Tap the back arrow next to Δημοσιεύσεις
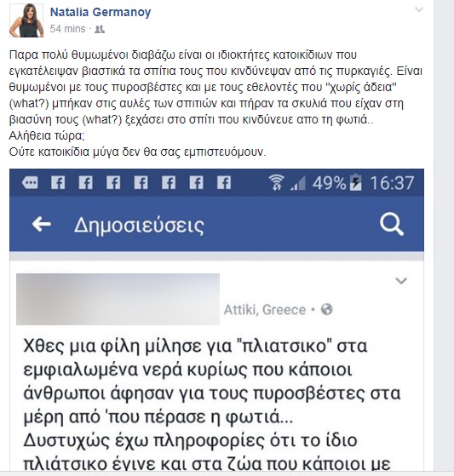The width and height of the screenshot is (454, 476). point(42,224)
